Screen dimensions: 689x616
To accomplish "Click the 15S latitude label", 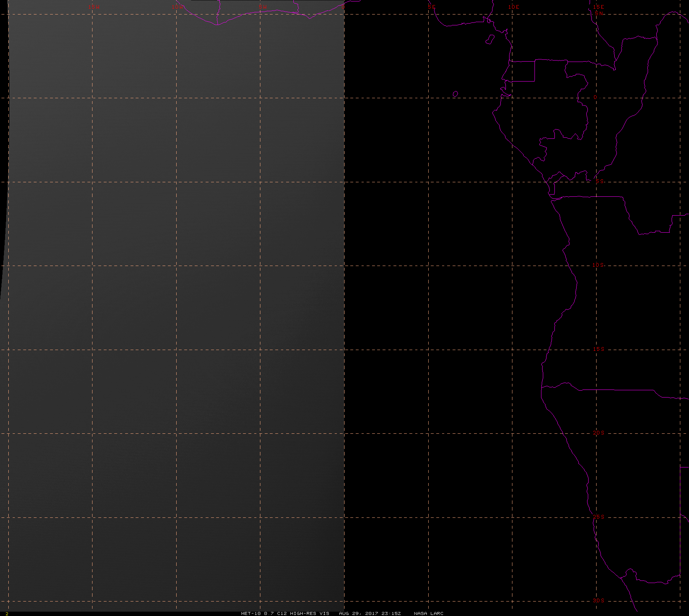I will point(599,349).
